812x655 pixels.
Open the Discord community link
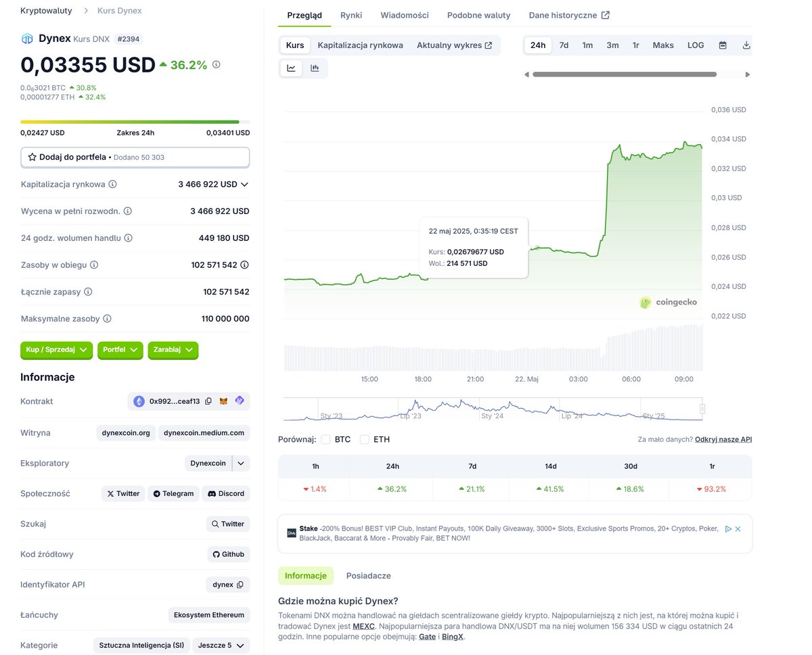pyautogui.click(x=226, y=494)
